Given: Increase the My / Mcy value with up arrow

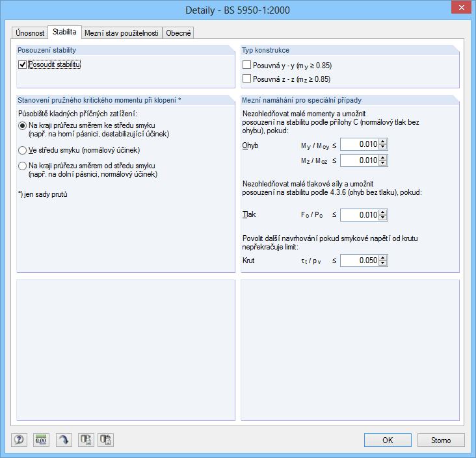Looking at the screenshot, I should coord(383,142).
